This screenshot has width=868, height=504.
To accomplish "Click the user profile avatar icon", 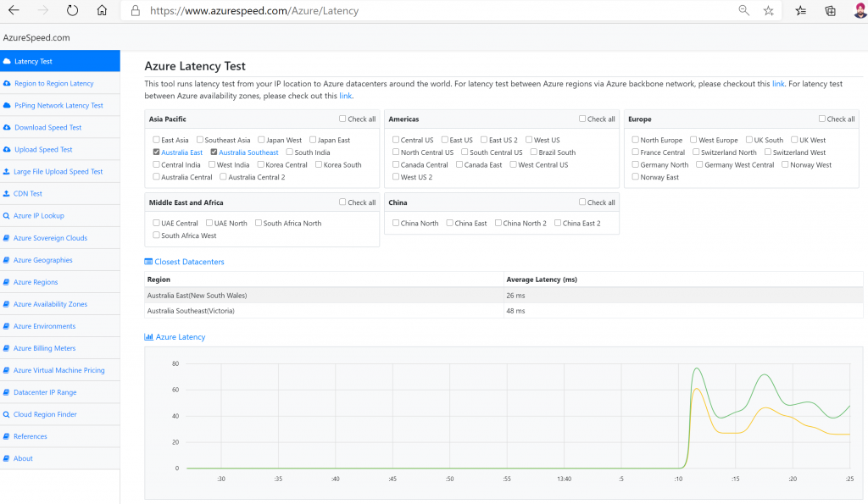I will click(860, 11).
